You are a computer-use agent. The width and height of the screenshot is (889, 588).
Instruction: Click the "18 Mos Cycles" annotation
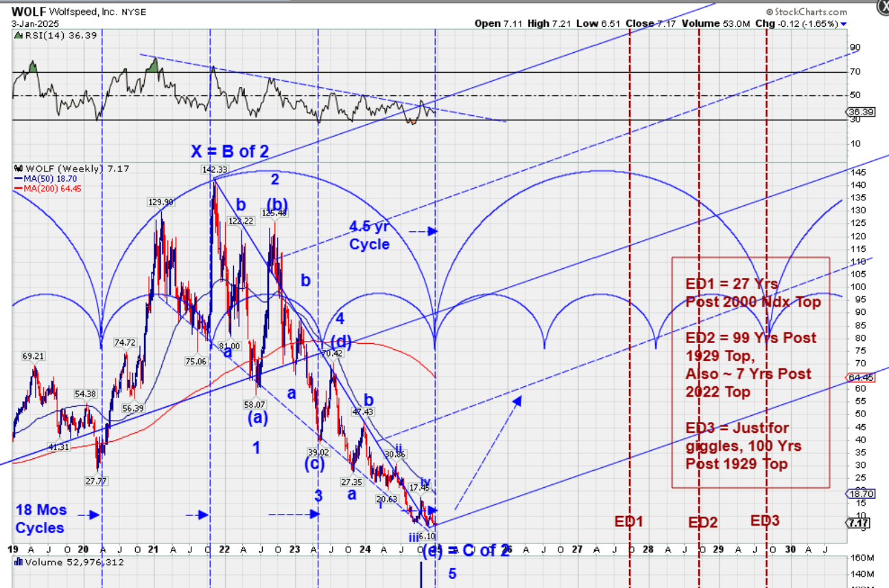click(40, 519)
